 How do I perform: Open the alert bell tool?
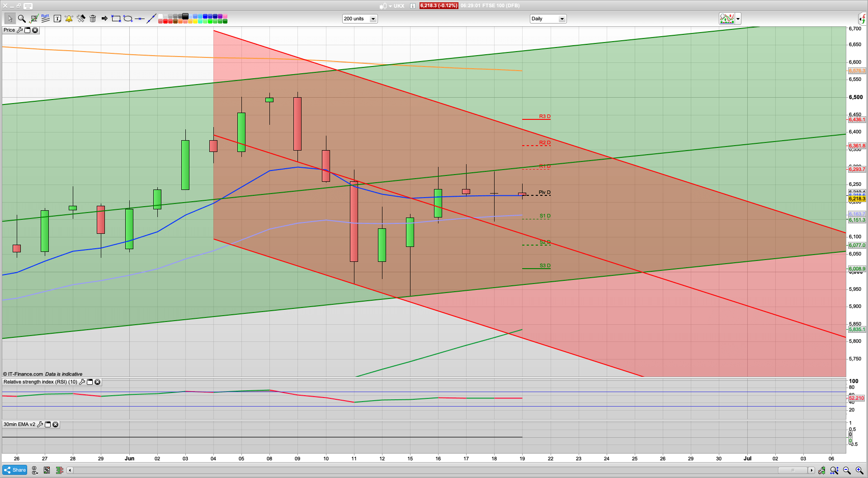69,19
